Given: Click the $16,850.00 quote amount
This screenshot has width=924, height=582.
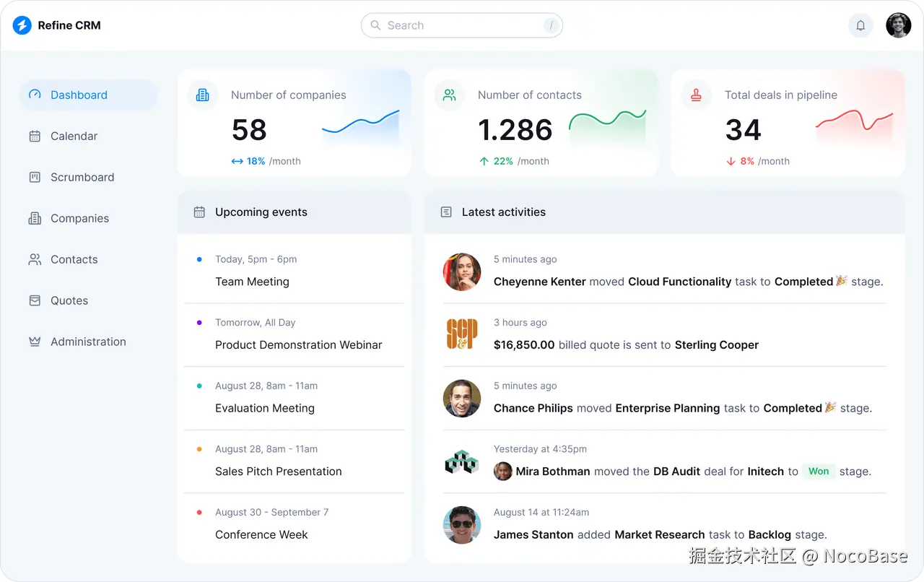Looking at the screenshot, I should 524,345.
